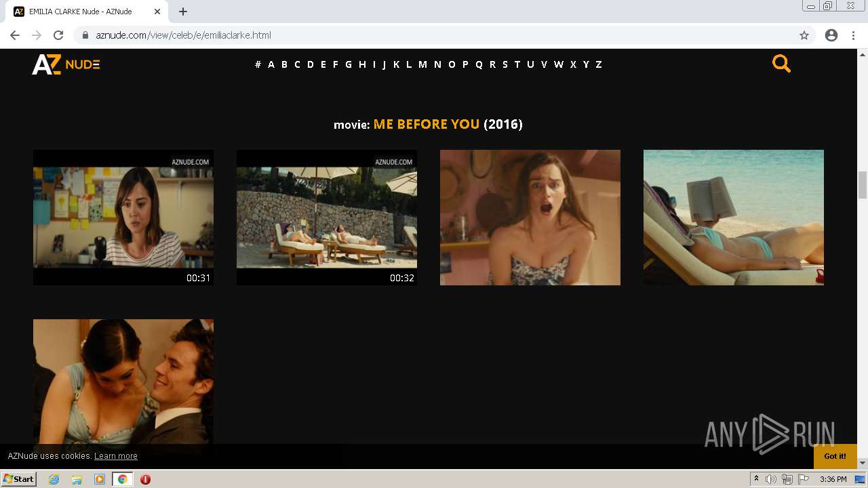Screen dimensions: 868x488
Task: Click the address bar URL field
Action: pos(434,35)
